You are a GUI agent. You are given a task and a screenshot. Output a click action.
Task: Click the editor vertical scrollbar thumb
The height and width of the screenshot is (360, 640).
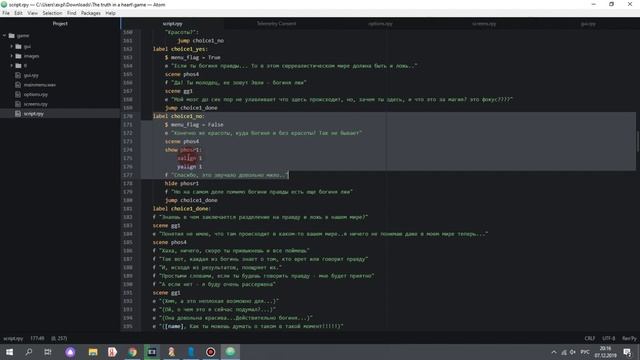pyautogui.click(x=637, y=141)
